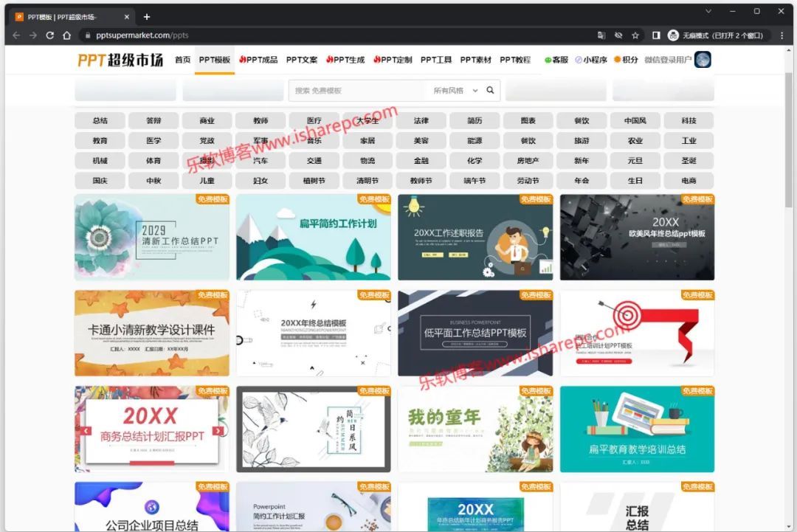Image resolution: width=797 pixels, height=532 pixels.
Task: Filter by the 答辩 category tag
Action: (153, 120)
